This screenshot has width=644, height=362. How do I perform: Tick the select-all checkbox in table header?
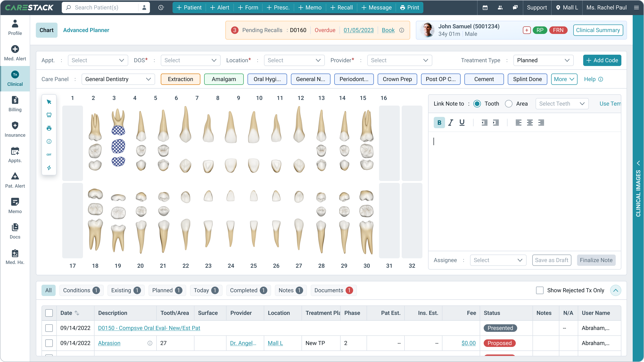click(49, 313)
